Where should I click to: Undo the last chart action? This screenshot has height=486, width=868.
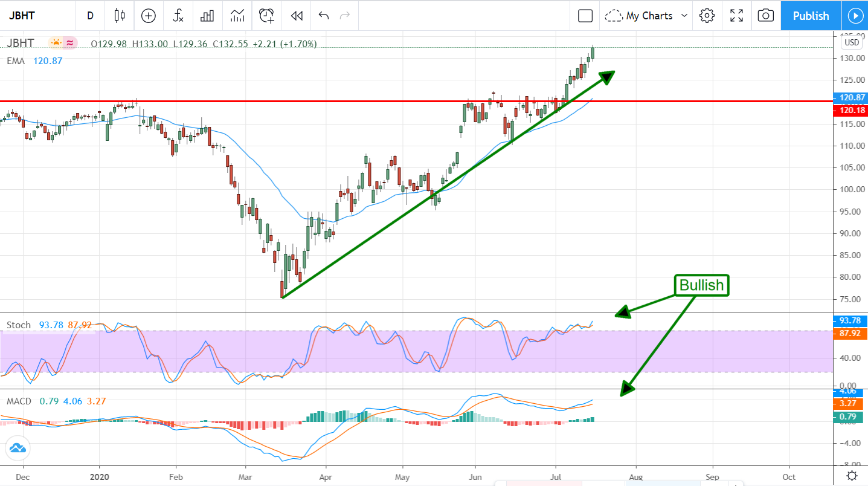click(x=324, y=16)
